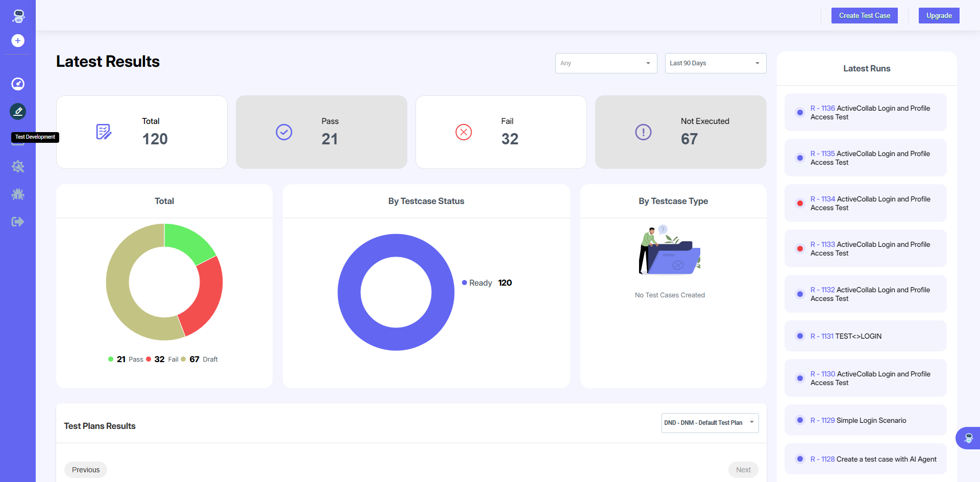The width and height of the screenshot is (980, 482).
Task: Expand the 'Any' filter dropdown
Action: pyautogui.click(x=606, y=63)
